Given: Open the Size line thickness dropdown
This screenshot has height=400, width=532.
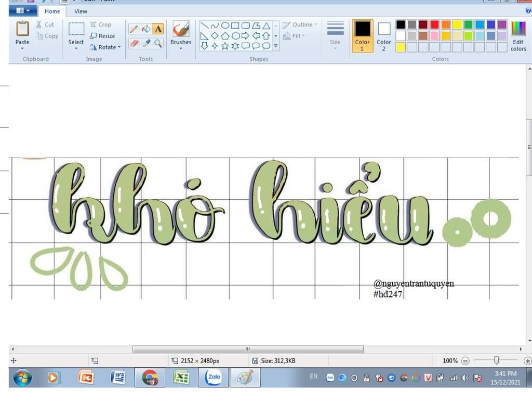Looking at the screenshot, I should point(335,36).
